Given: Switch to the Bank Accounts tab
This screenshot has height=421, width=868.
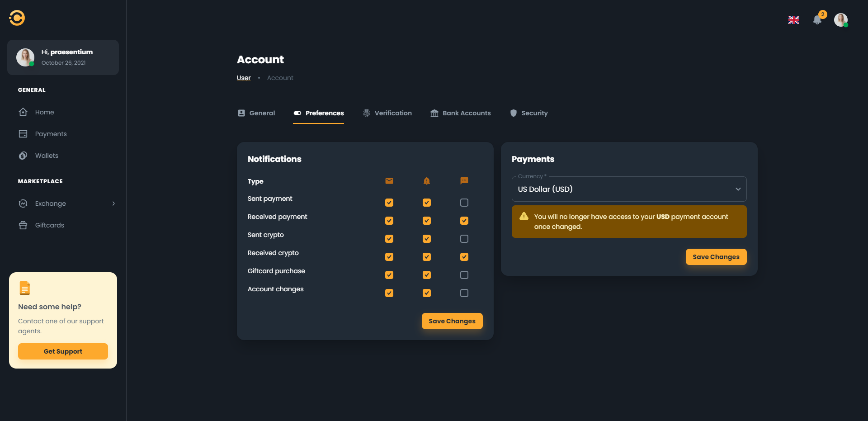Looking at the screenshot, I should pos(460,113).
